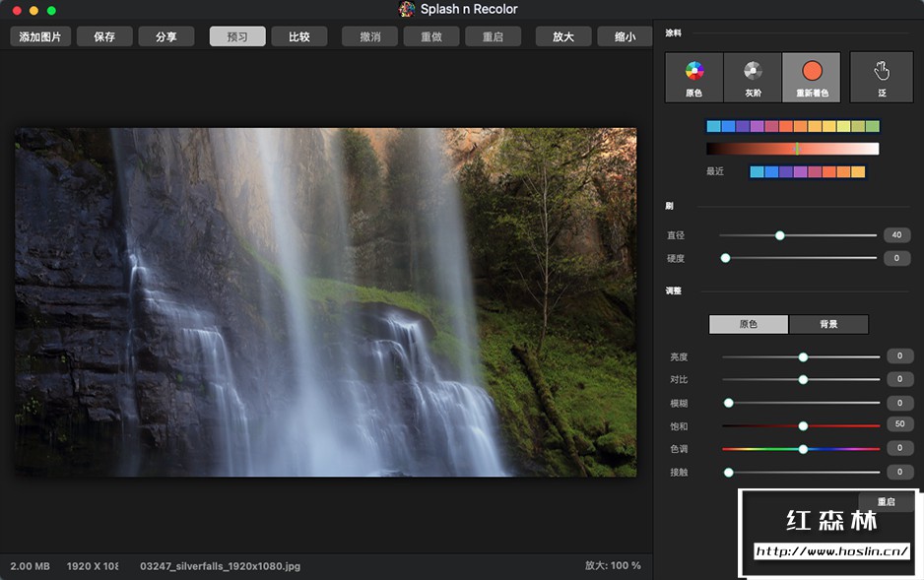Screen dimensions: 924x580
Task: Click the 硬度 hardness slider handle
Action: 725,258
